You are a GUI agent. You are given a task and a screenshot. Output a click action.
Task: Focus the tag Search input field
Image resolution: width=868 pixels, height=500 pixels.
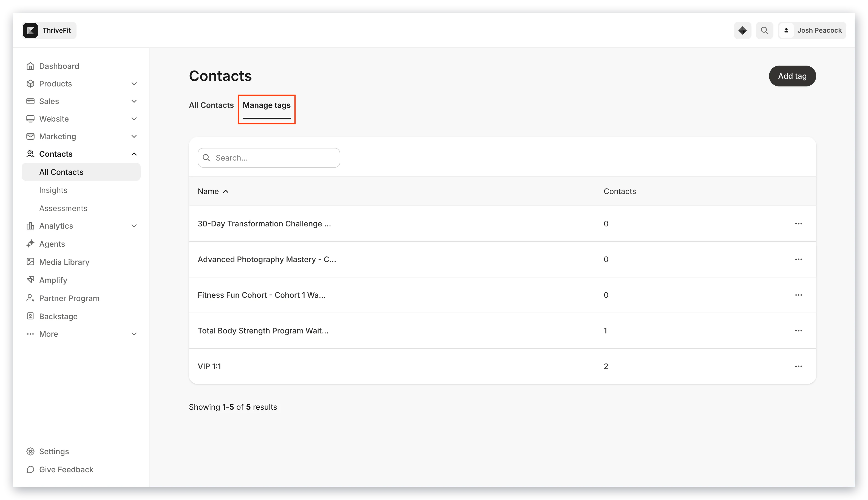(269, 158)
